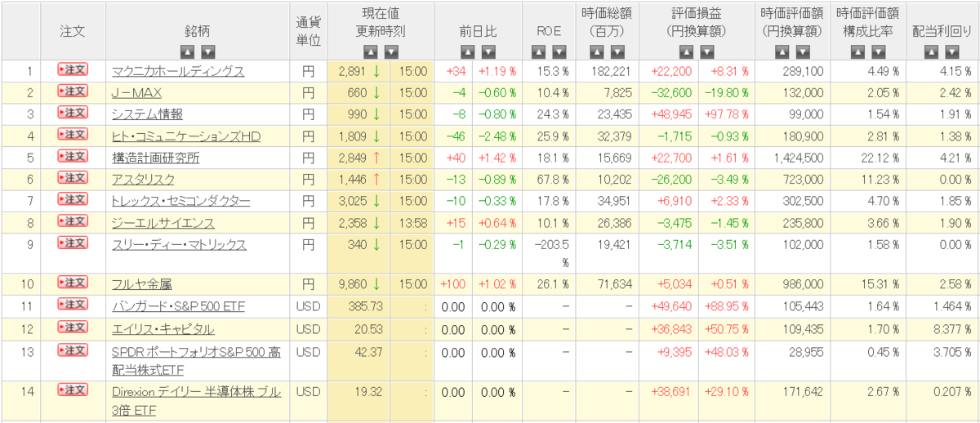
Task: Sort 構成比率 column descending
Action: point(876,51)
